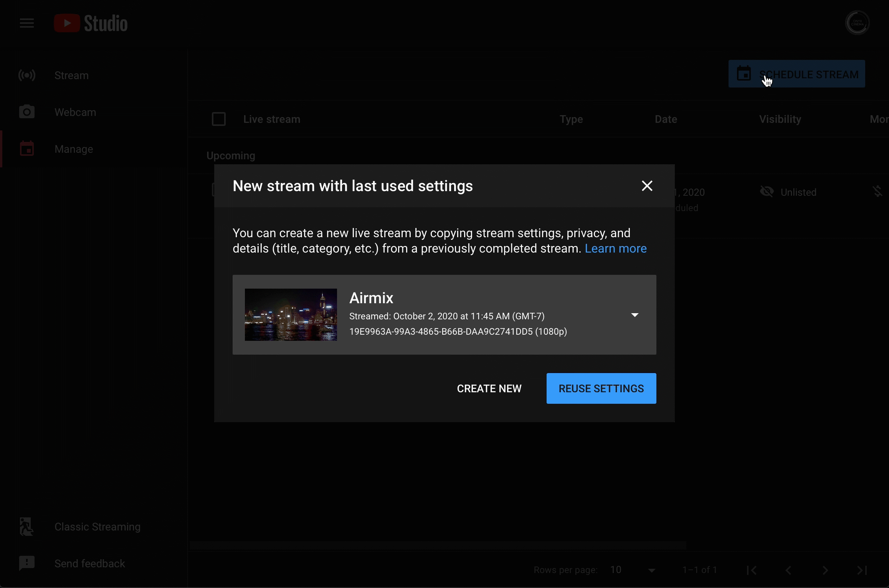Open the Learn more link
This screenshot has width=889, height=588.
coord(616,248)
